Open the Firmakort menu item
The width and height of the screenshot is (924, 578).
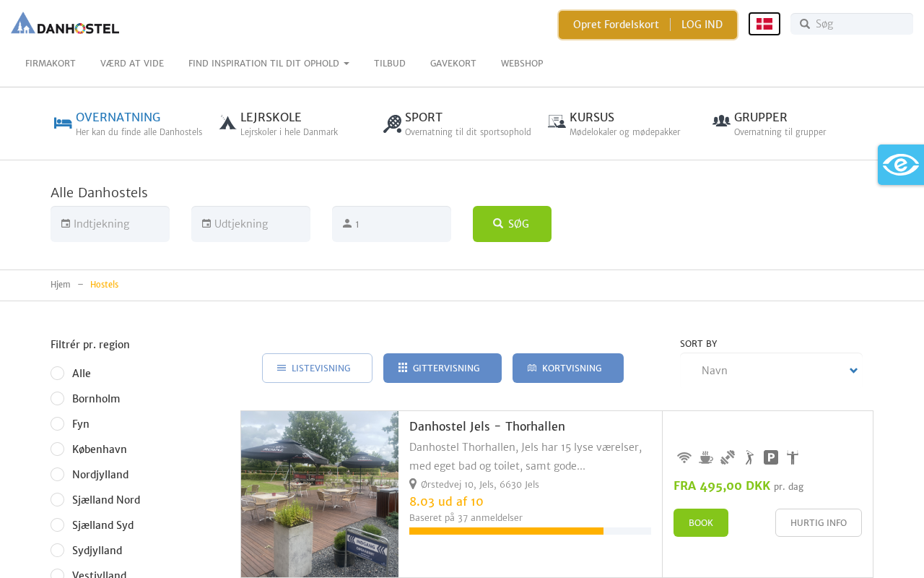(x=51, y=64)
